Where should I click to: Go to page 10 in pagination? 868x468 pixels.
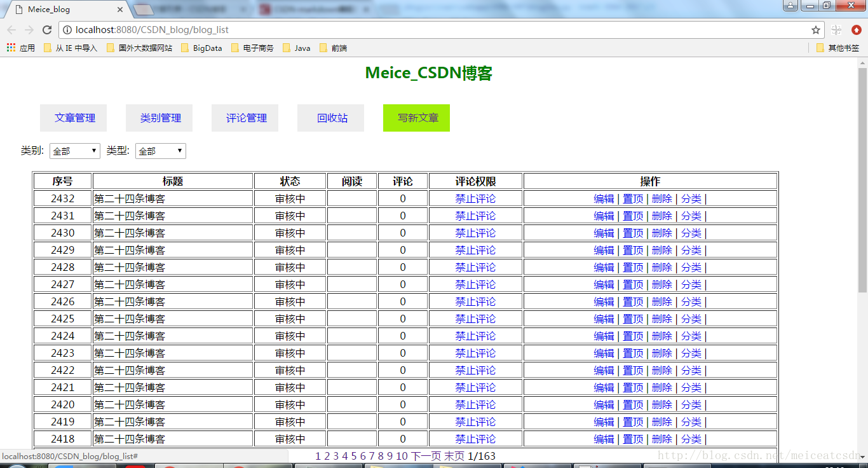402,456
